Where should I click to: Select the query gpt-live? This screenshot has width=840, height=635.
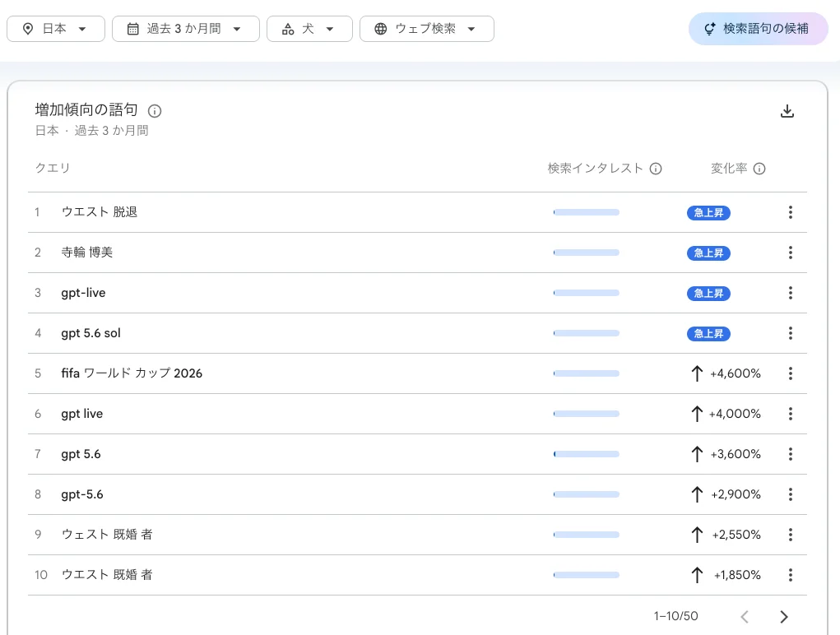[83, 293]
